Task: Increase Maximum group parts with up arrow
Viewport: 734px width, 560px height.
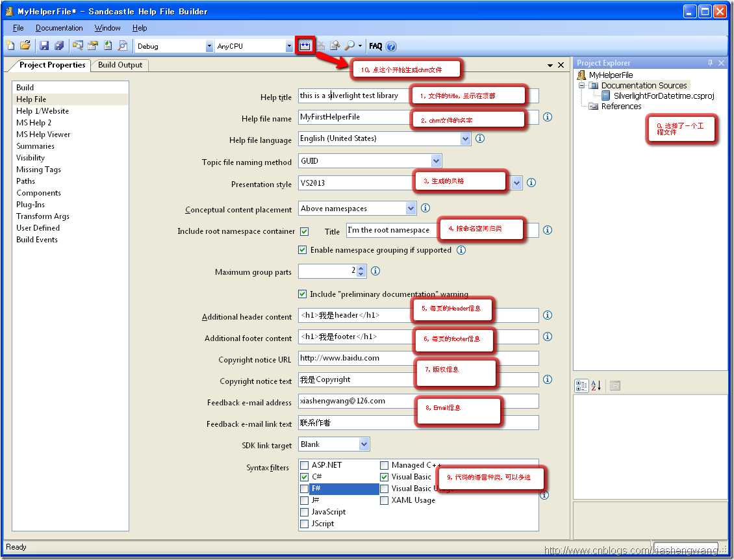Action: [361, 268]
